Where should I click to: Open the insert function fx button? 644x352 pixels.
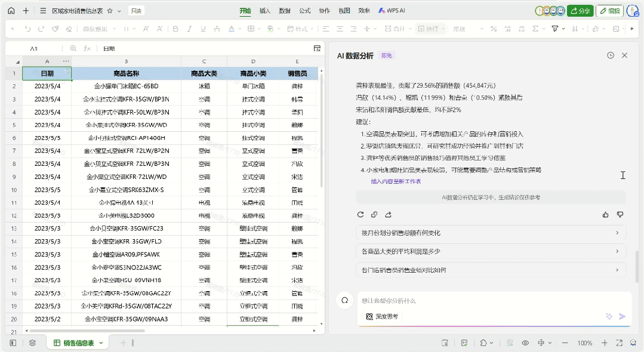point(87,48)
